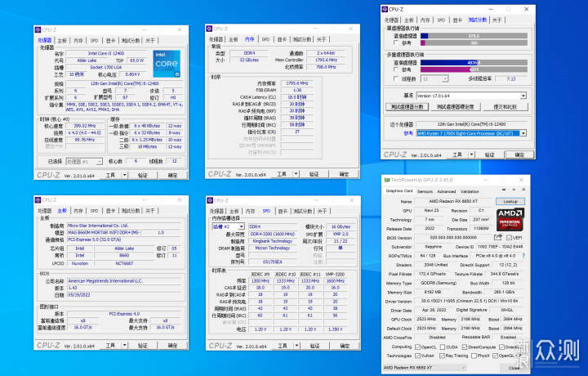The image size is (588, 376).
Task: Click the XMP-3200 column header in SPD timing table
Action: (336, 275)
